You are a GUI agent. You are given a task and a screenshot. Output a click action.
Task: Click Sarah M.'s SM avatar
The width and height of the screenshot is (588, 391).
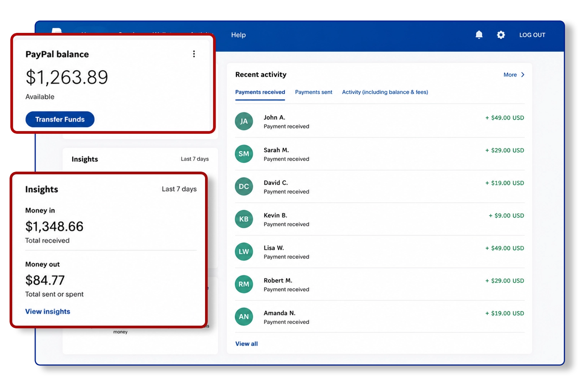[244, 154]
